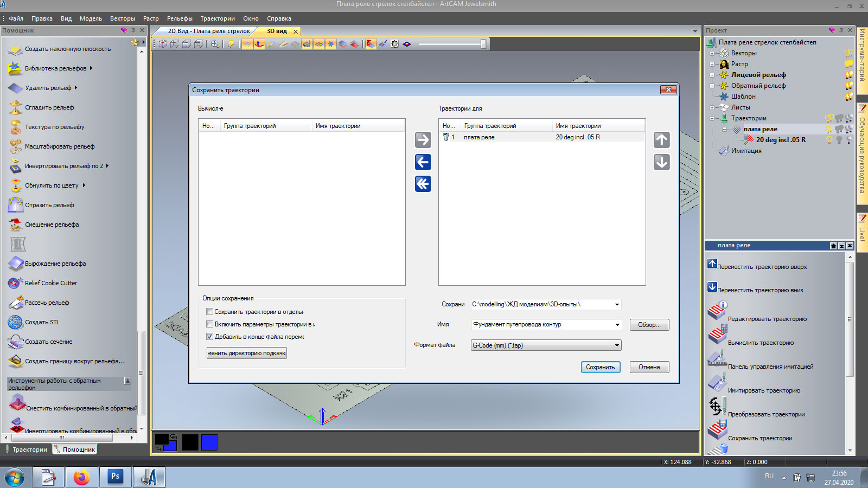Screen dimensions: 868x488
Task: Toggle visibility bulb for Обратный рельеф
Action: pyautogui.click(x=849, y=86)
